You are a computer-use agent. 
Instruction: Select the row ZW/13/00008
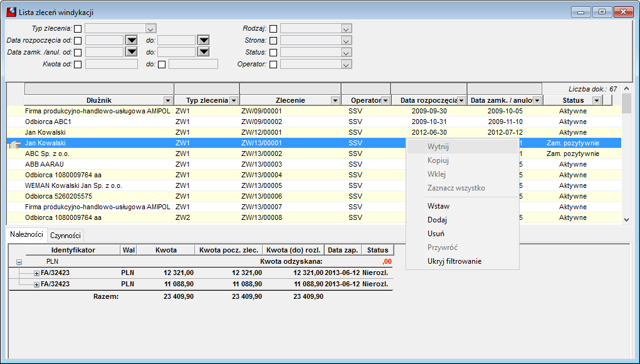314,217
